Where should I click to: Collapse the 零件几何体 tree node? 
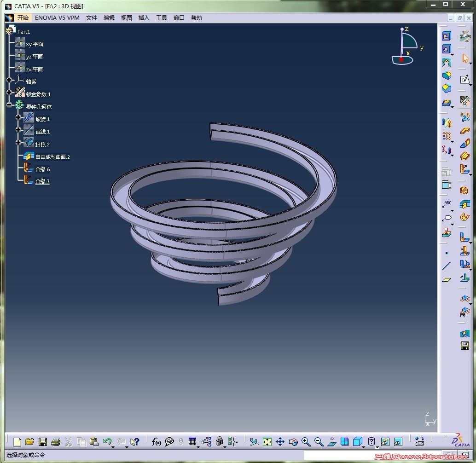tap(9, 105)
